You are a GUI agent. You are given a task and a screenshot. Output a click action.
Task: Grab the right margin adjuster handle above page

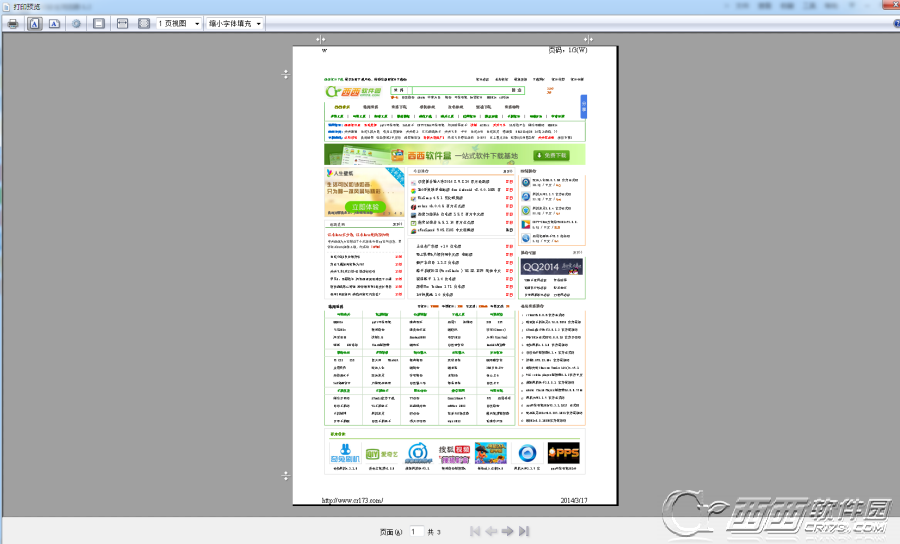tap(588, 40)
